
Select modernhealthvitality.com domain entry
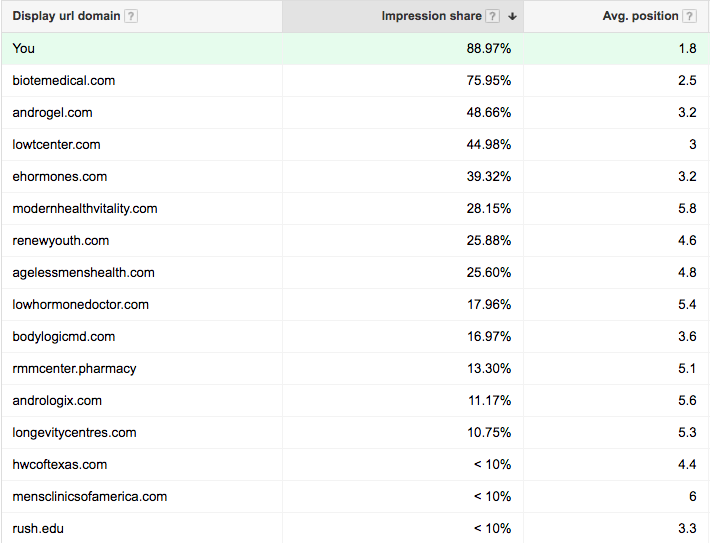pos(85,209)
